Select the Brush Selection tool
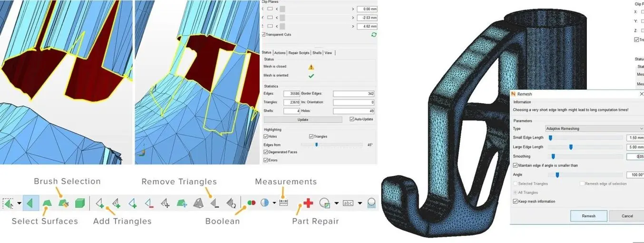Screen dimensions: 644x243 (x=64, y=203)
